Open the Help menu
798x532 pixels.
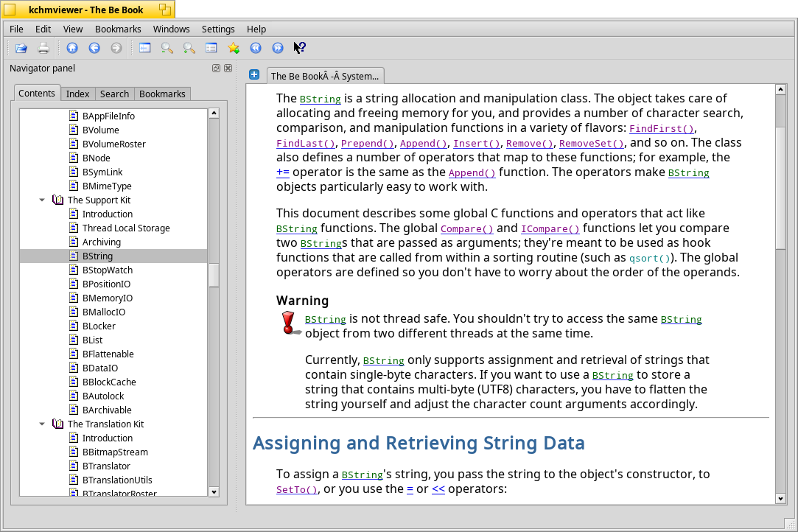click(x=256, y=29)
